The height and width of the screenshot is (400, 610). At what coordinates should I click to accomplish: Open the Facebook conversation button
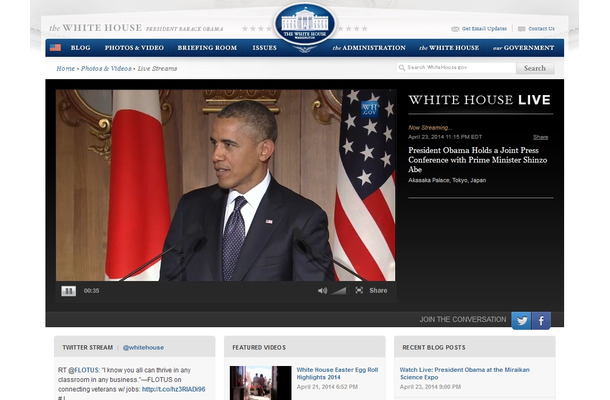coord(541,321)
